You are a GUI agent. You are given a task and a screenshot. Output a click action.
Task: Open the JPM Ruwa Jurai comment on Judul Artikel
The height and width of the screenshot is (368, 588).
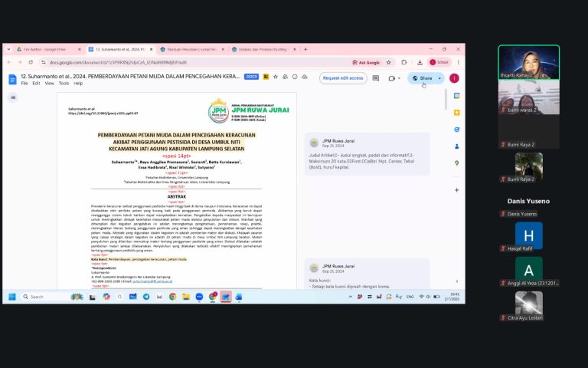coord(367,154)
